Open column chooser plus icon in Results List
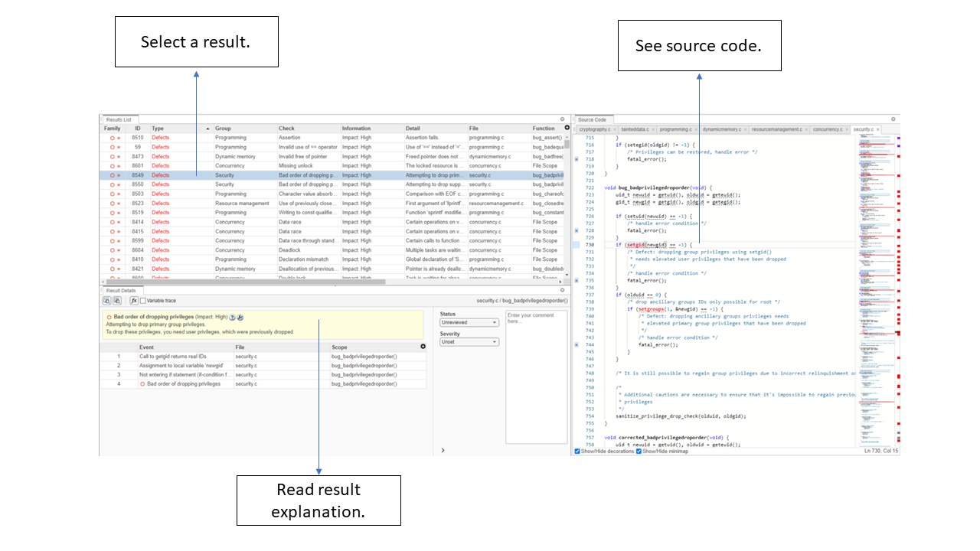 tap(567, 129)
